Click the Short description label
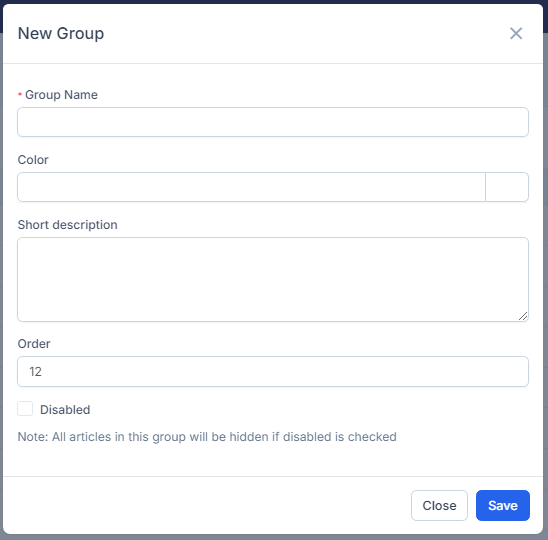This screenshot has width=548, height=540. coord(67,225)
